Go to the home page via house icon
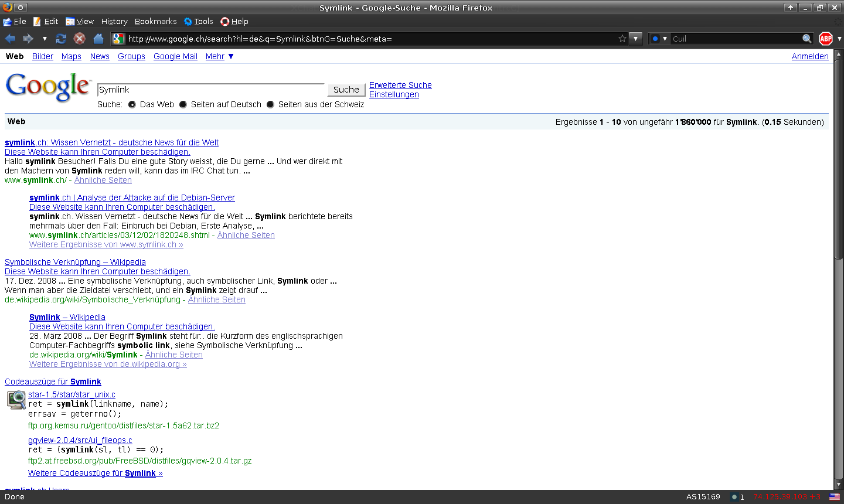Screen dimensions: 844x504 98,39
